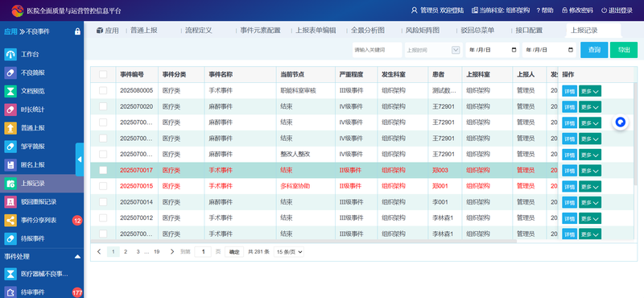Click the lock icon beside 不良事件
The image size is (644, 298).
77,31
